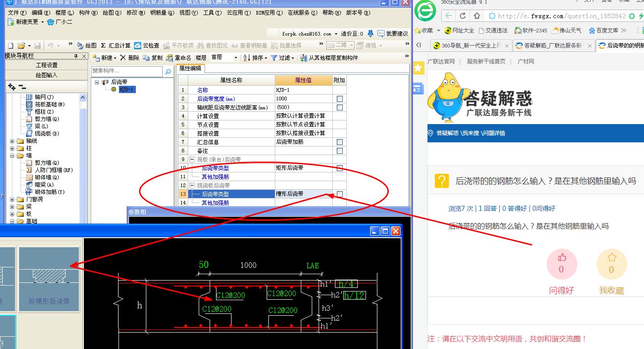Collapse the 后浇带 node in component list

point(97,82)
